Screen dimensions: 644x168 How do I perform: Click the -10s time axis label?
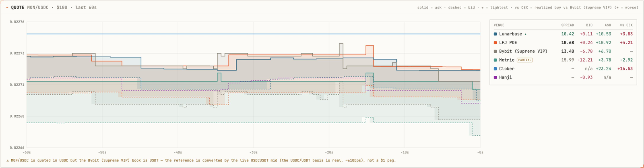pos(405,152)
